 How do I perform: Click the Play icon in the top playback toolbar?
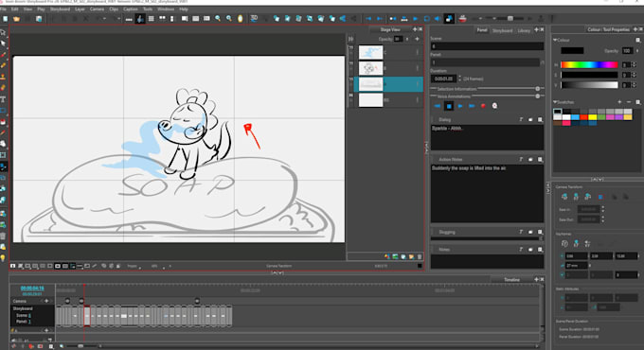click(x=415, y=19)
